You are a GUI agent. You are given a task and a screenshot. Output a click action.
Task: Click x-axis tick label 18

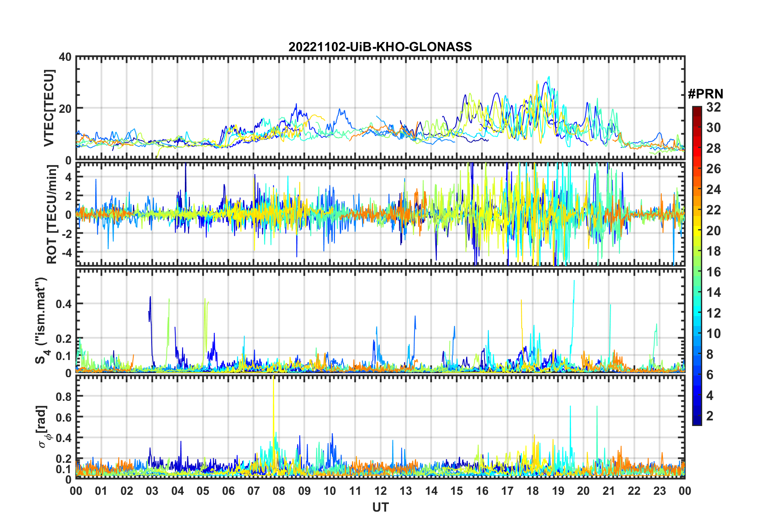533,491
